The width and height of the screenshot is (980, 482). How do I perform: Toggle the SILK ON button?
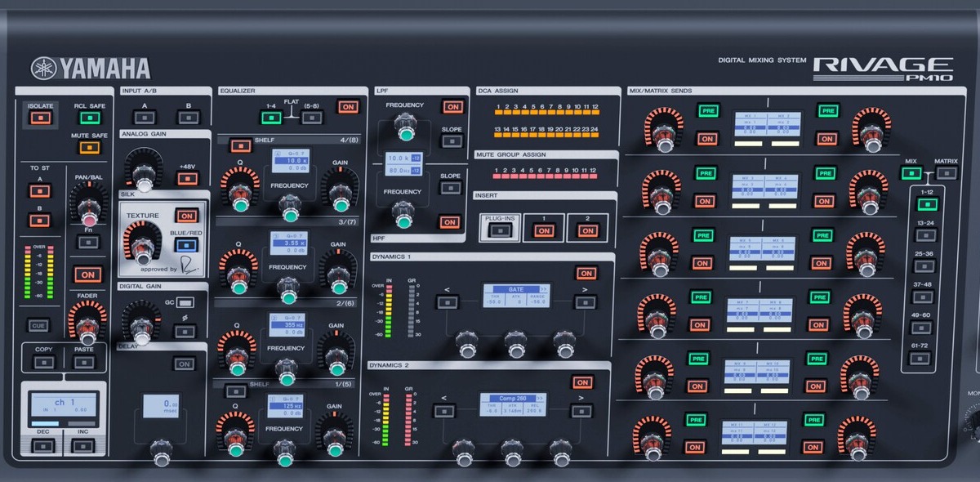[187, 216]
